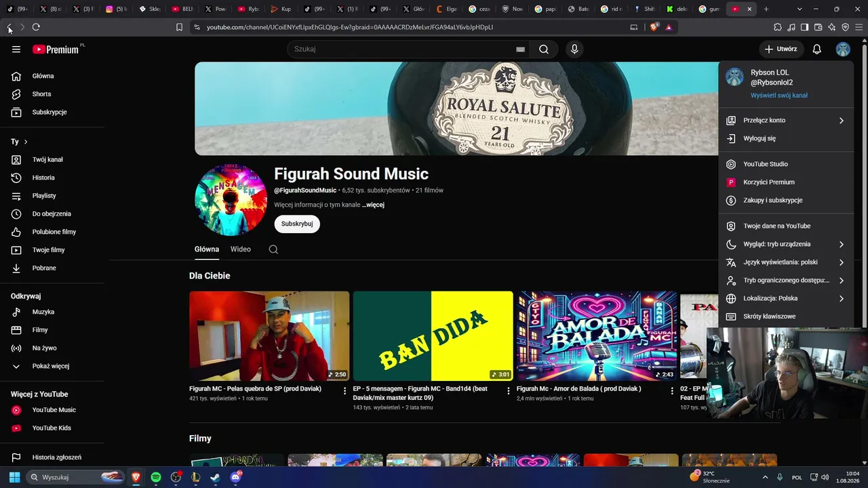Open Brave Rewards triangle icon
This screenshot has width=868, height=488.
pos(669,27)
